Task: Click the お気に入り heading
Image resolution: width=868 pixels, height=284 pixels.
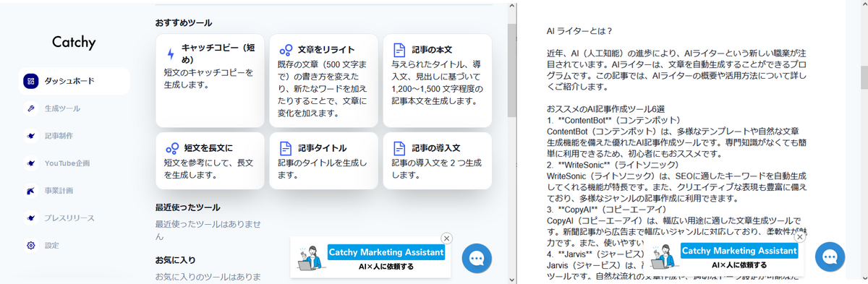Action: point(176,259)
